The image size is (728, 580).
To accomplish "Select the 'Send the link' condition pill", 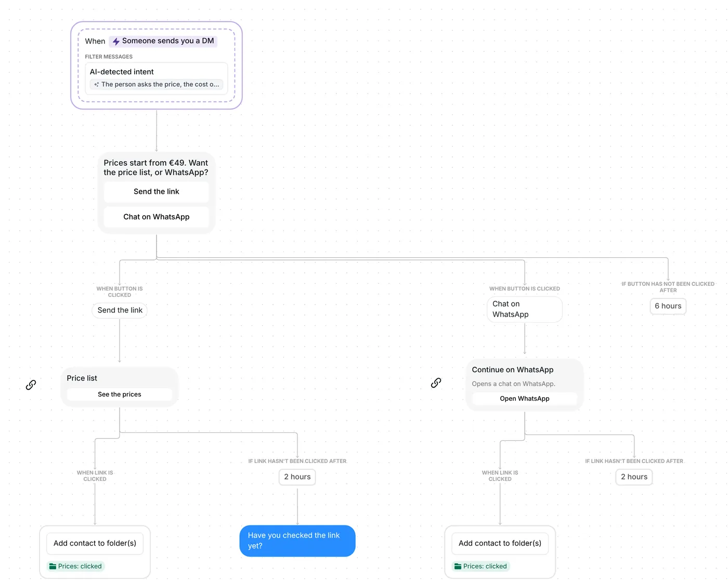I will tap(120, 310).
